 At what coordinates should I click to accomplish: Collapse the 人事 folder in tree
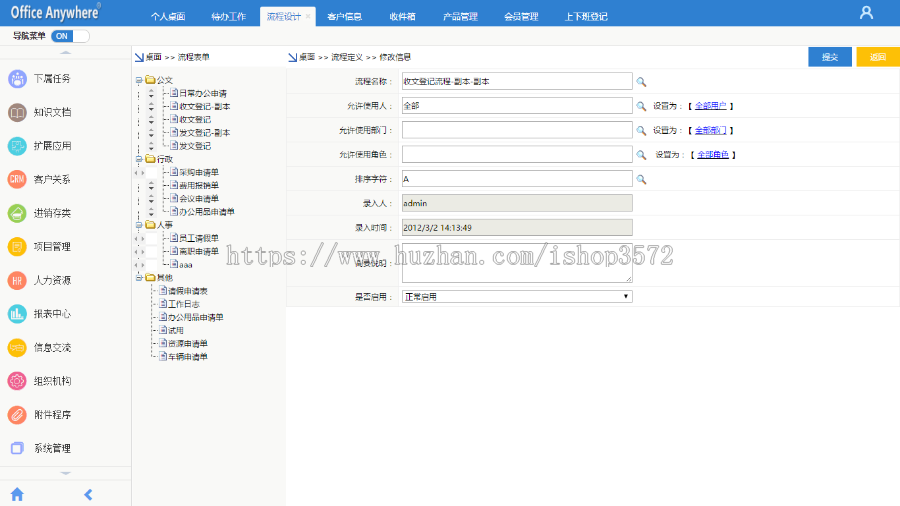pyautogui.click(x=139, y=225)
